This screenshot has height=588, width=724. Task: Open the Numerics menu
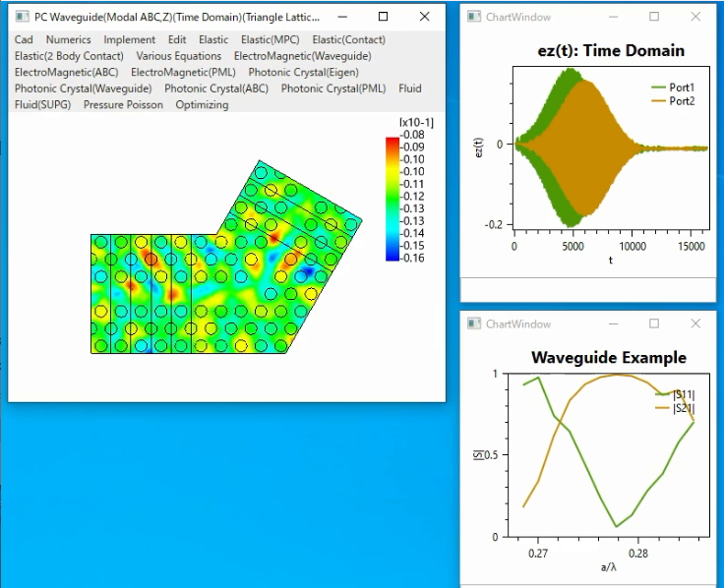(68, 39)
